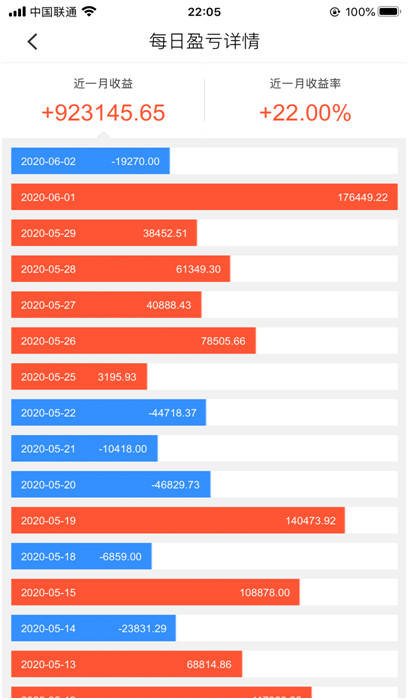Viewport: 408px width, 700px height.
Task: Tap the +22.00% return rate value
Action: coord(305,113)
